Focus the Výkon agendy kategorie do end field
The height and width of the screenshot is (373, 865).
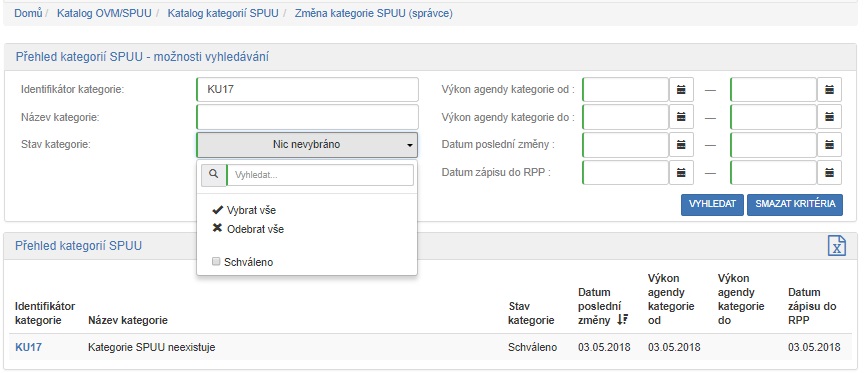773,117
